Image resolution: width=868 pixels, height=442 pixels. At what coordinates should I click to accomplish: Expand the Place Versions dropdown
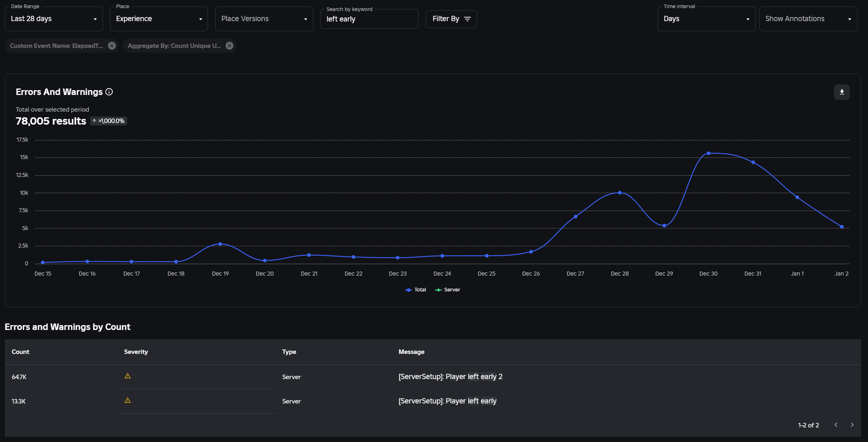click(264, 19)
